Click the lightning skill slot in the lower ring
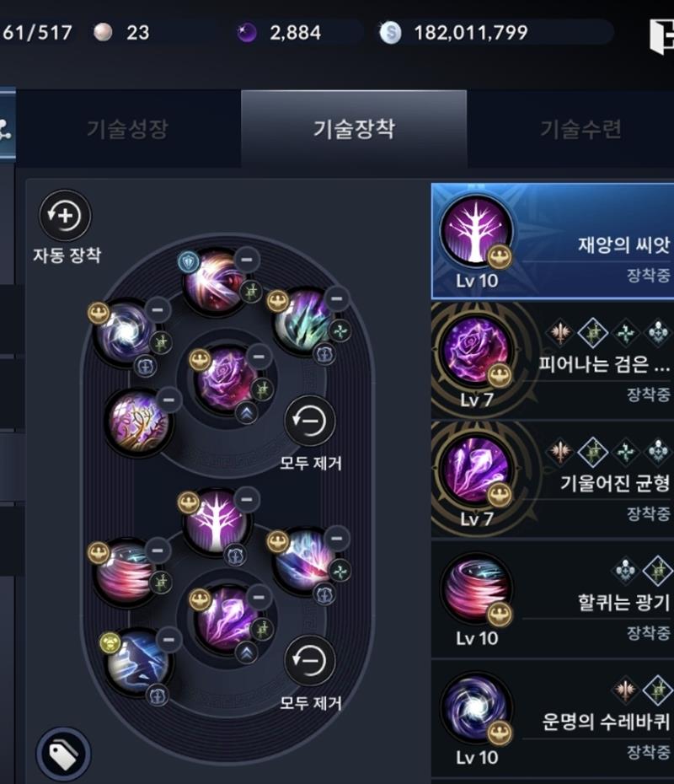 pyautogui.click(x=138, y=662)
